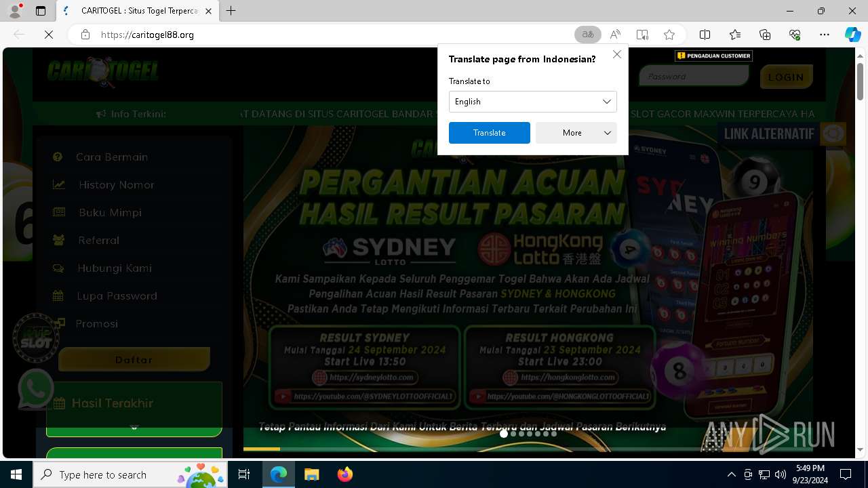This screenshot has width=868, height=488.
Task: Click the blue Translate button
Action: coord(490,133)
